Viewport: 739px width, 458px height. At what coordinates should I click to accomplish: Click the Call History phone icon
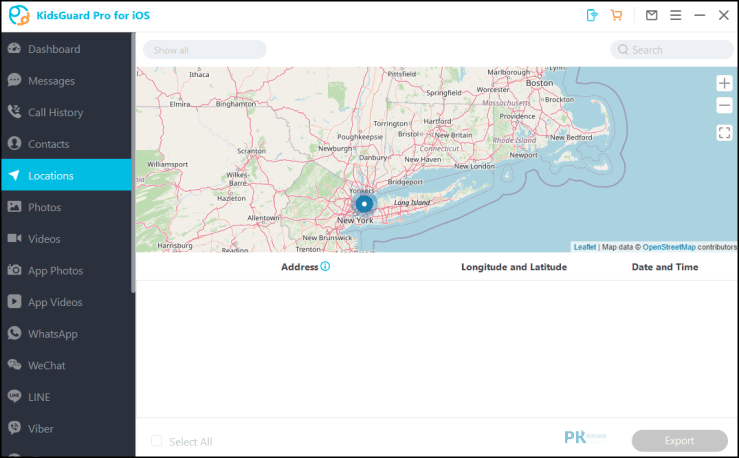pos(14,112)
